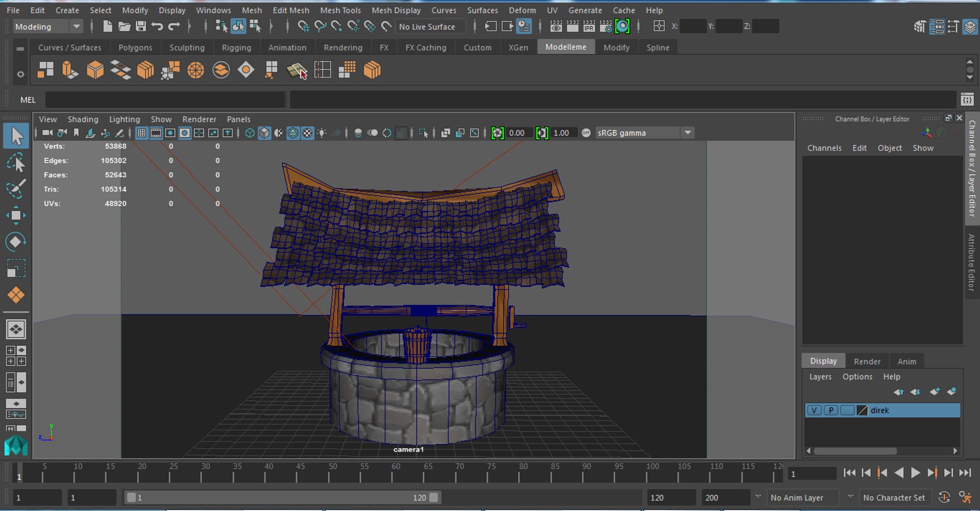Activate the Move tool
The height and width of the screenshot is (511, 980).
16,215
